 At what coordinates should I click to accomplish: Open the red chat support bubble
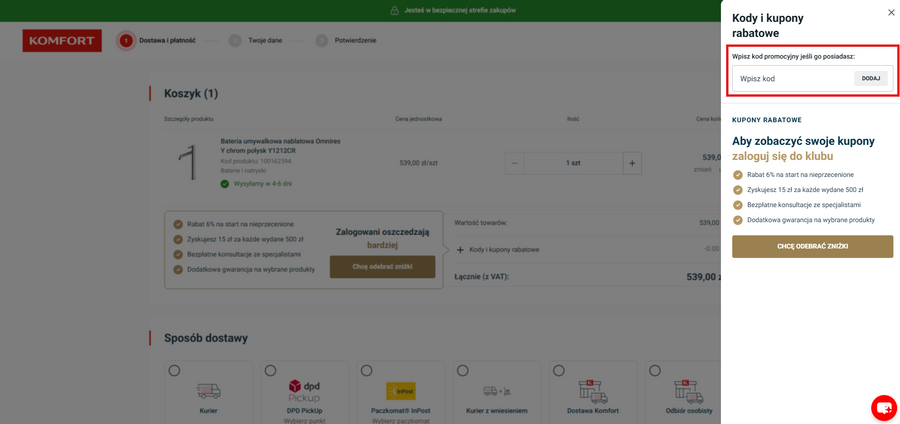click(x=883, y=407)
